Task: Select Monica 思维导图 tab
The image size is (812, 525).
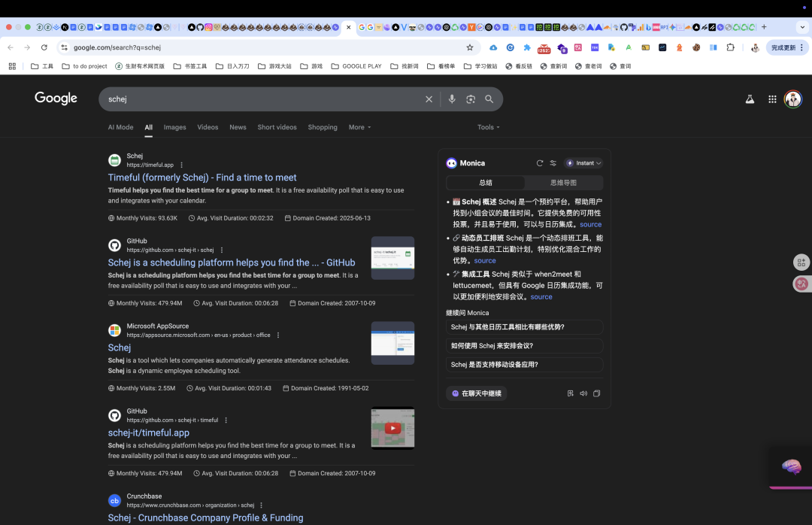Action: [563, 183]
